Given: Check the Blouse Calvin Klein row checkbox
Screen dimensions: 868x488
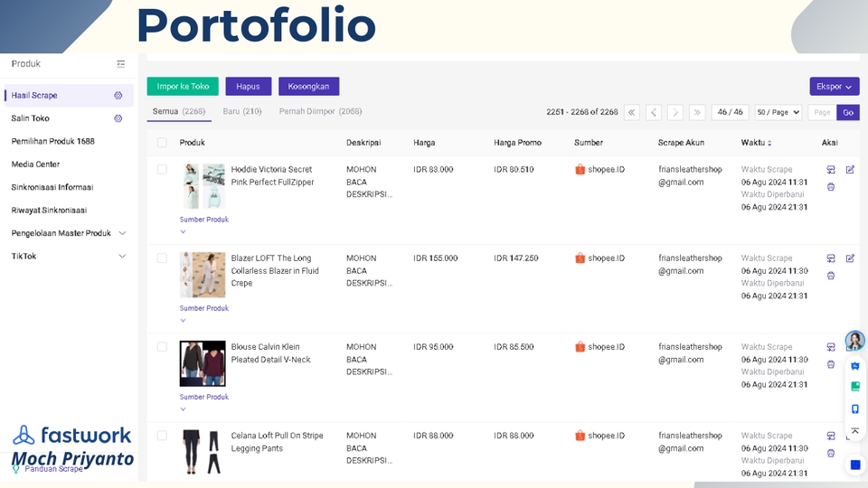Looking at the screenshot, I should tap(162, 347).
